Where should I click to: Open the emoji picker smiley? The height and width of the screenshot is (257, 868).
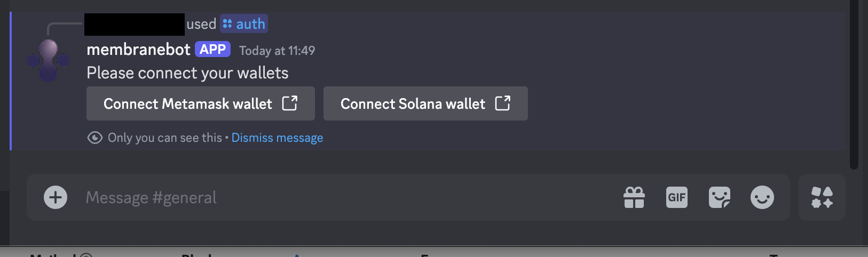(762, 197)
